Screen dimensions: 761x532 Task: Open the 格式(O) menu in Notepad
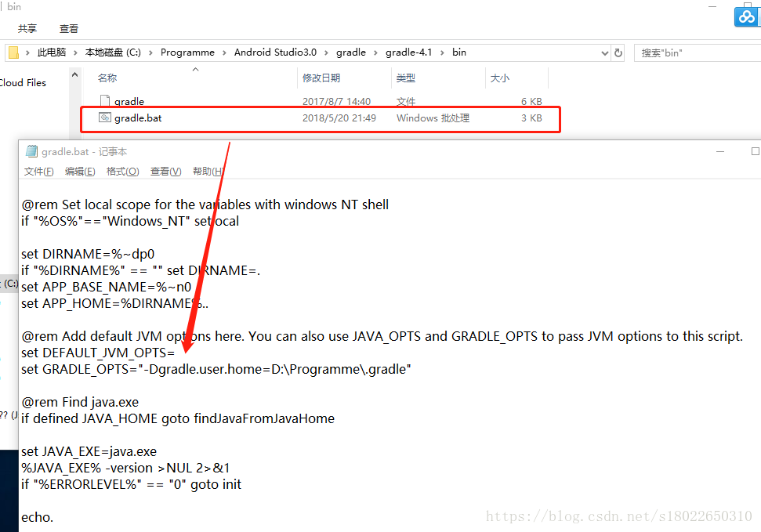123,172
